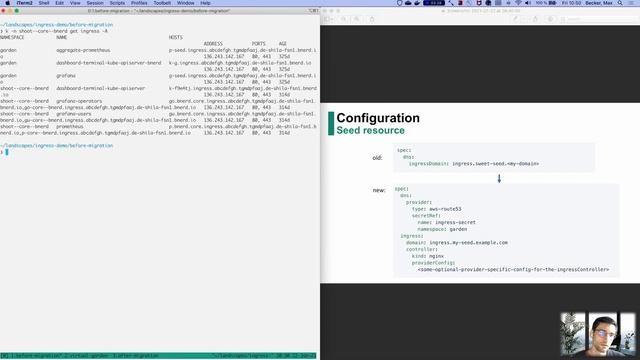Click the 'Configuration' slide heading
The height and width of the screenshot is (360, 640).
pyautogui.click(x=378, y=118)
